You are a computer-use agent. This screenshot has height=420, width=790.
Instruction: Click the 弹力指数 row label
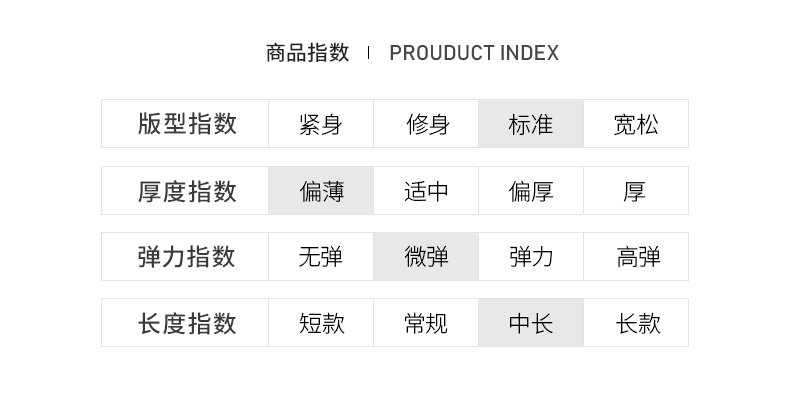(186, 257)
